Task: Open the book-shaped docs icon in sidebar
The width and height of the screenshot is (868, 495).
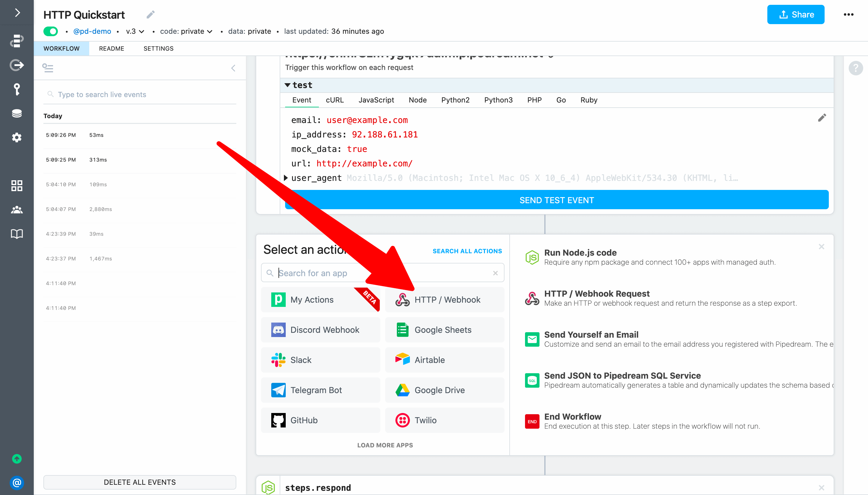Action: 17,234
